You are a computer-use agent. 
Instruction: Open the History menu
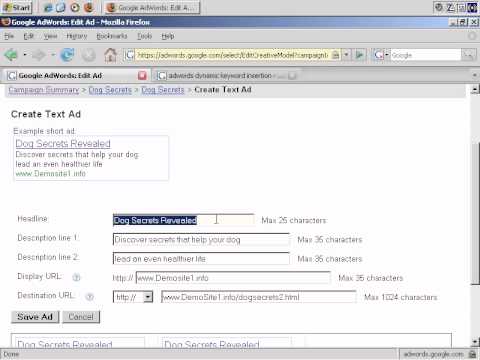[77, 36]
